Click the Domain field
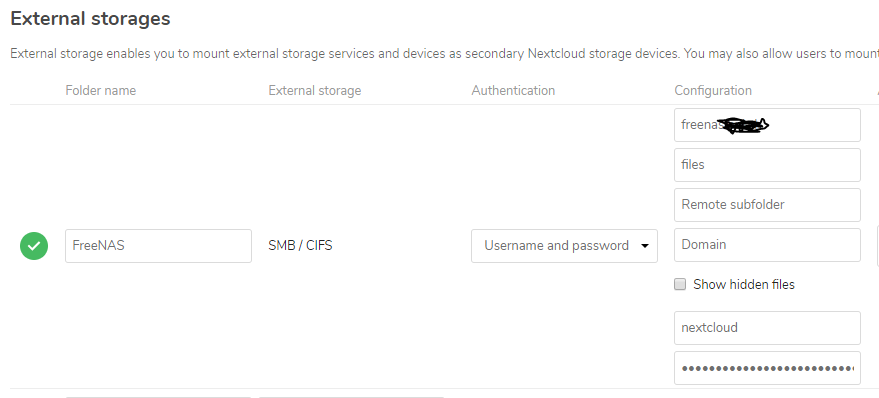This screenshot has width=879, height=398. point(767,244)
